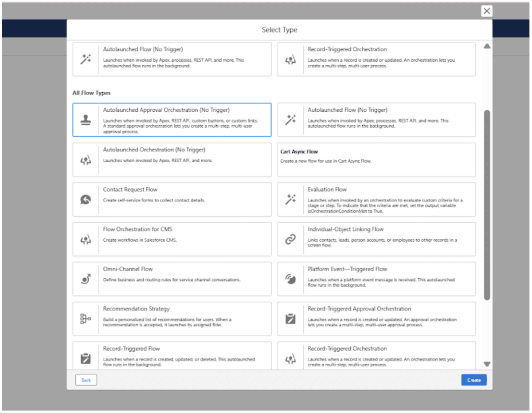Choose the "Recommendation Strategy" title

click(137, 309)
